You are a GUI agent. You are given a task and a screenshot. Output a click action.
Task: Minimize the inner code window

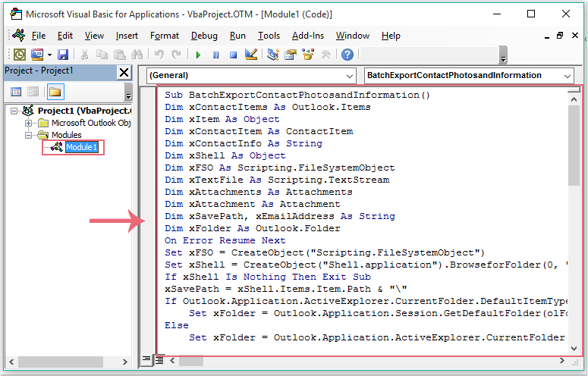pos(547,36)
